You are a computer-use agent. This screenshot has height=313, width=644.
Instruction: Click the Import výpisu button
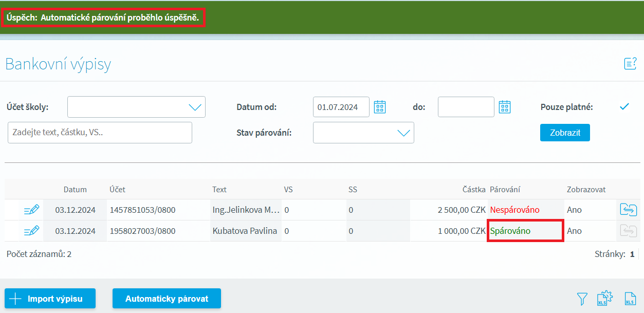50,299
